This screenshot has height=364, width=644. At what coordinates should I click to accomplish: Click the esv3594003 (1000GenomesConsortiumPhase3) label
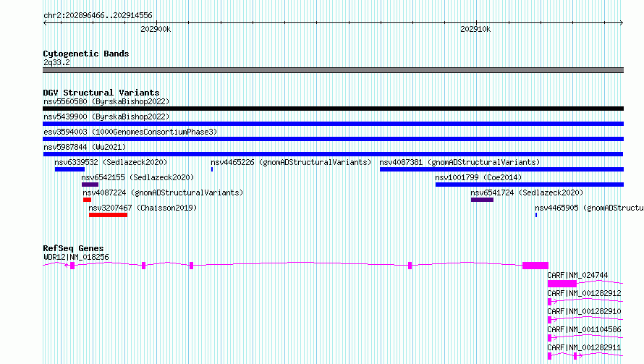[130, 132]
